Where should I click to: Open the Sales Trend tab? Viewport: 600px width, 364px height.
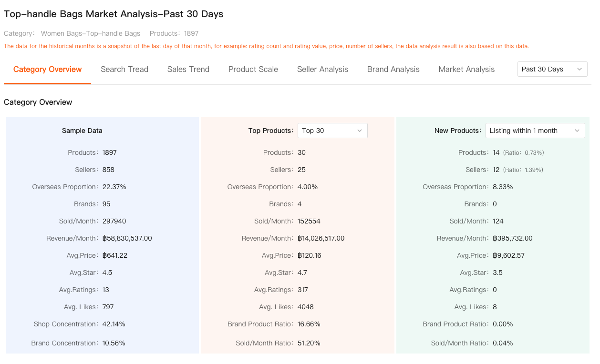(188, 70)
